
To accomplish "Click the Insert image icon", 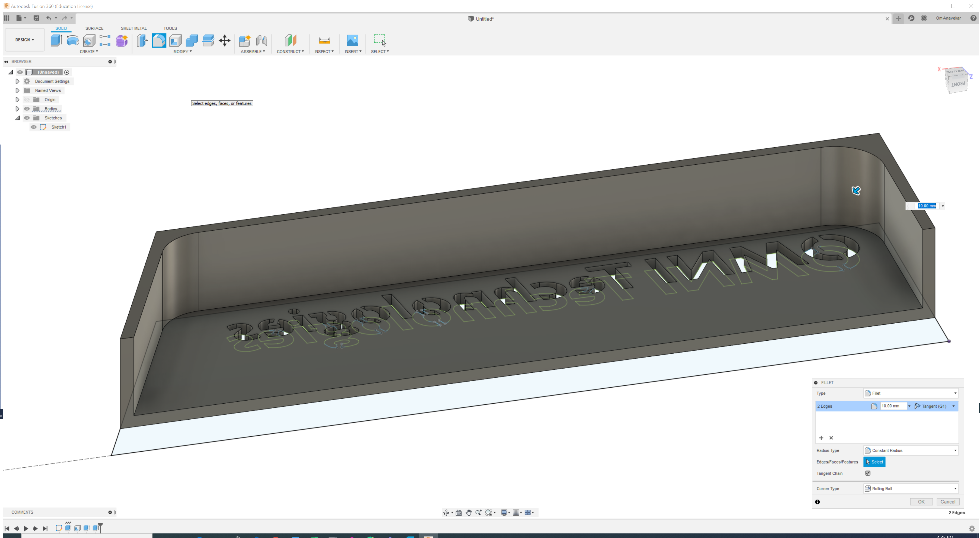I will tap(352, 40).
